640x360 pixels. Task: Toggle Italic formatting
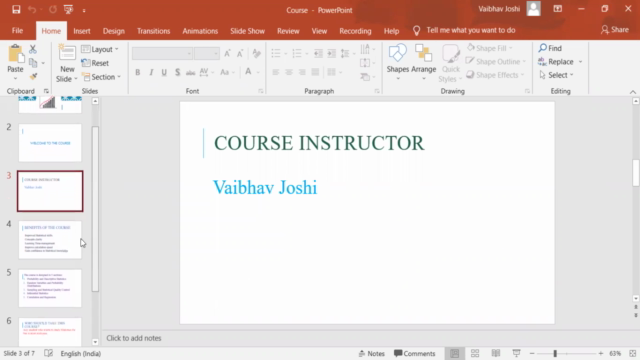[x=151, y=72]
